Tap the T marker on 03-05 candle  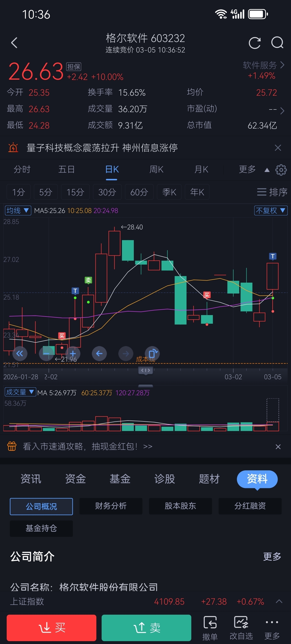point(273,256)
